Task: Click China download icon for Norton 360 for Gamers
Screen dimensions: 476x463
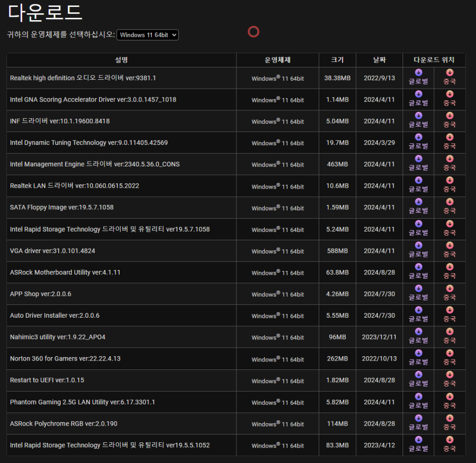Action: (x=449, y=353)
